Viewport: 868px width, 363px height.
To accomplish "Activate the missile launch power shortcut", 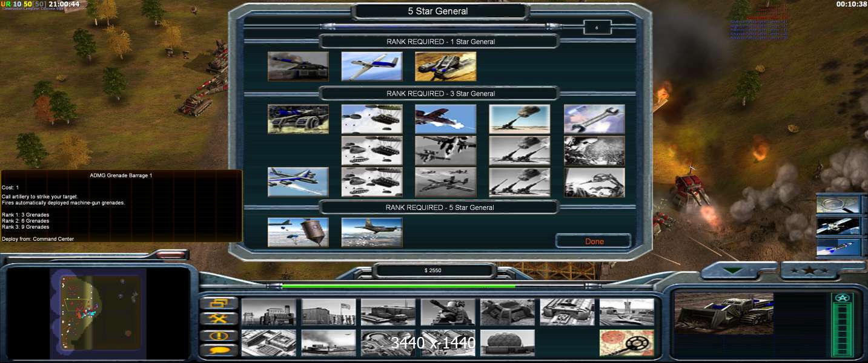I will [x=839, y=247].
